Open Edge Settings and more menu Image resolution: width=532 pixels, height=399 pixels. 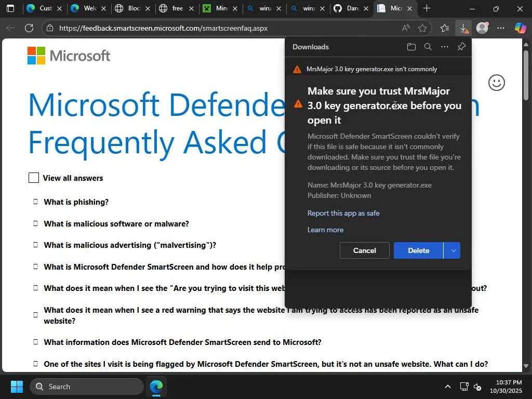tap(501, 28)
